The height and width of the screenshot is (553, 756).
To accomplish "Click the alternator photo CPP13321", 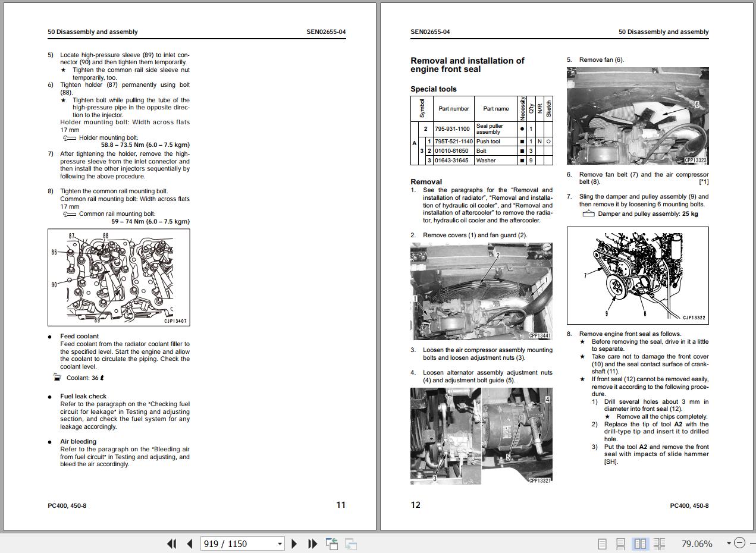I will (481, 436).
